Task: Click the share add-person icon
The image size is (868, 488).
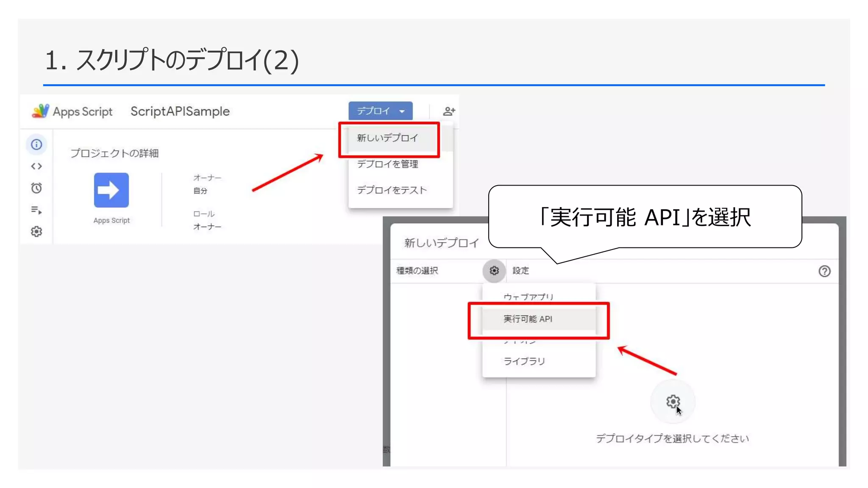Action: 449,111
